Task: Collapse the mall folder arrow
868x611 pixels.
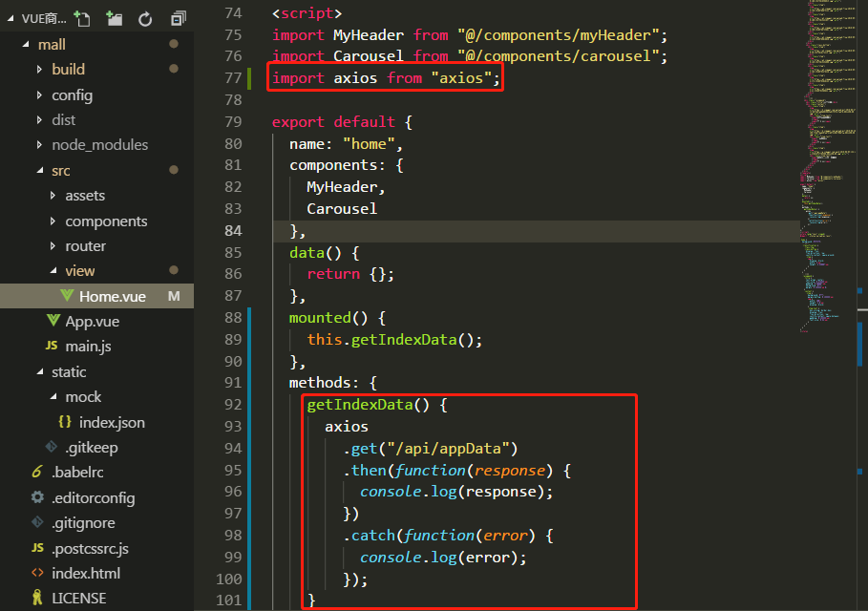Action: point(26,44)
